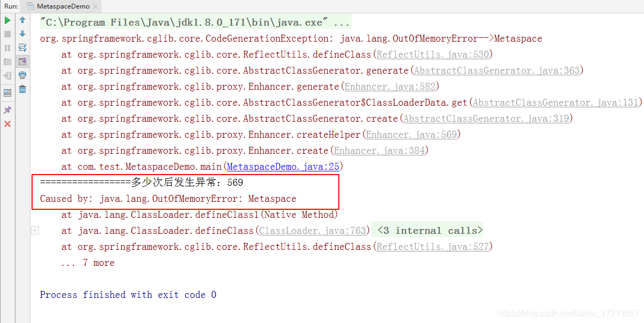Clear all console output with trash icon
Screen dimensions: 644x323
click(22, 89)
